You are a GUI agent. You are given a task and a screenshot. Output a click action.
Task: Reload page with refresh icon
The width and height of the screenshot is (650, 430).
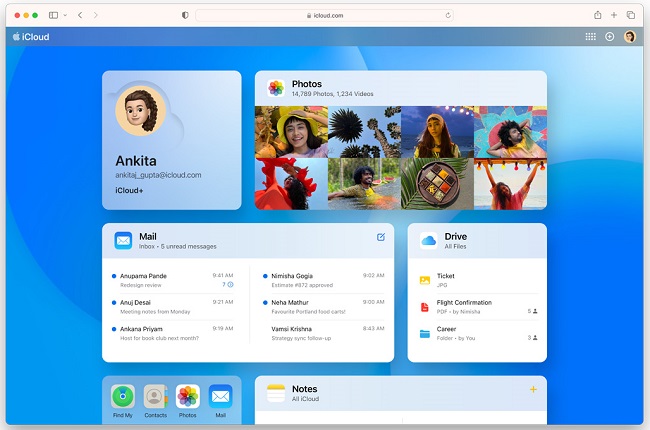click(x=448, y=15)
